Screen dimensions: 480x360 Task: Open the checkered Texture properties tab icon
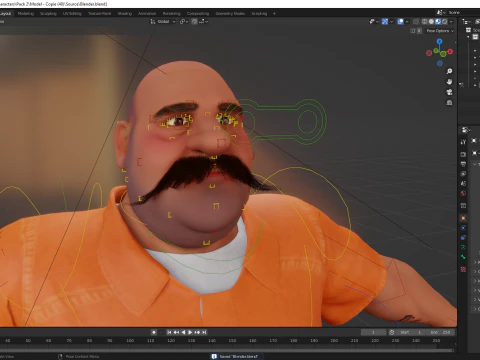(463, 269)
